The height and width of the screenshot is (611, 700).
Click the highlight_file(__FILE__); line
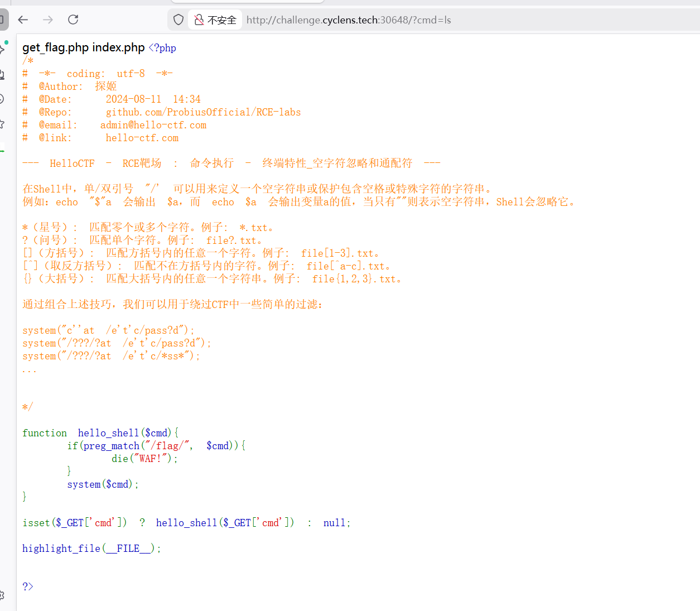[x=92, y=549]
